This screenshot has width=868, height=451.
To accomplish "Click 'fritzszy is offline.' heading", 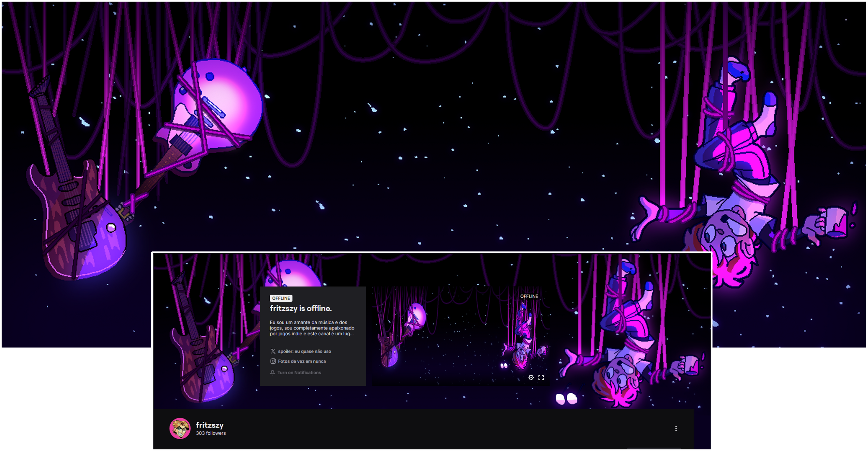I will tap(301, 308).
